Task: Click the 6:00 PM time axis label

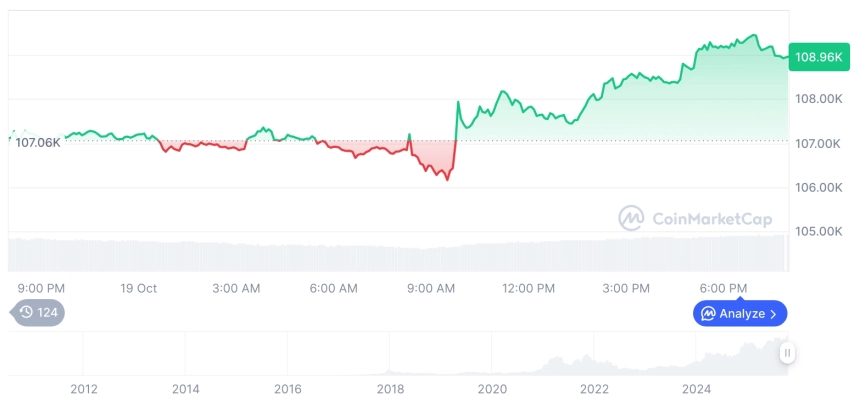Action: 723,288
